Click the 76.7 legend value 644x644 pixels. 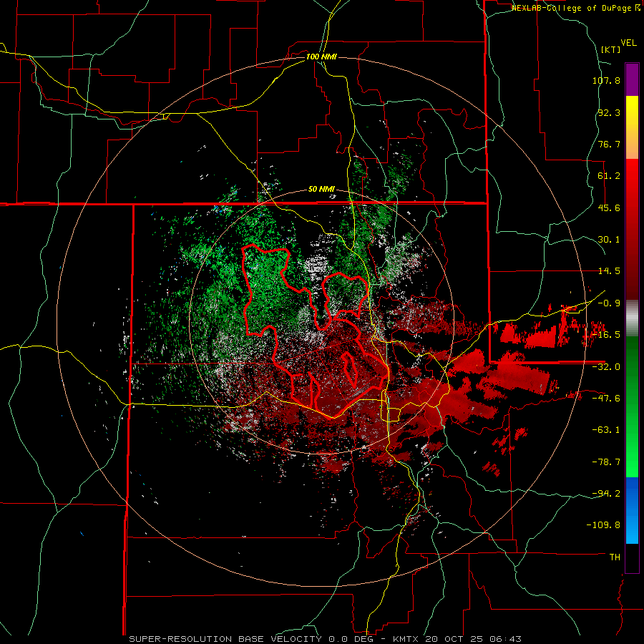609,144
